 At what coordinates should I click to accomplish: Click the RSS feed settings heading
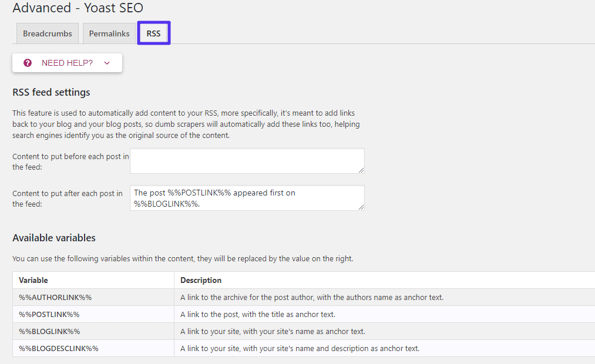click(x=51, y=93)
